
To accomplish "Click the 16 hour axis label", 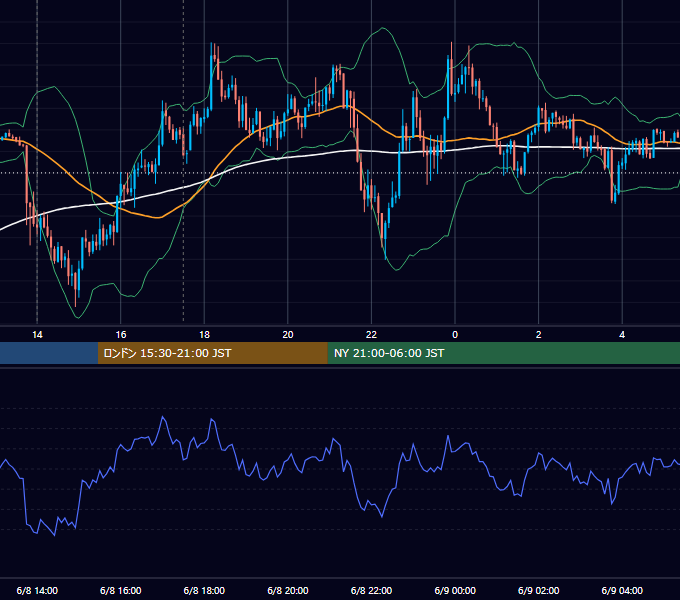I will pyautogui.click(x=121, y=335).
